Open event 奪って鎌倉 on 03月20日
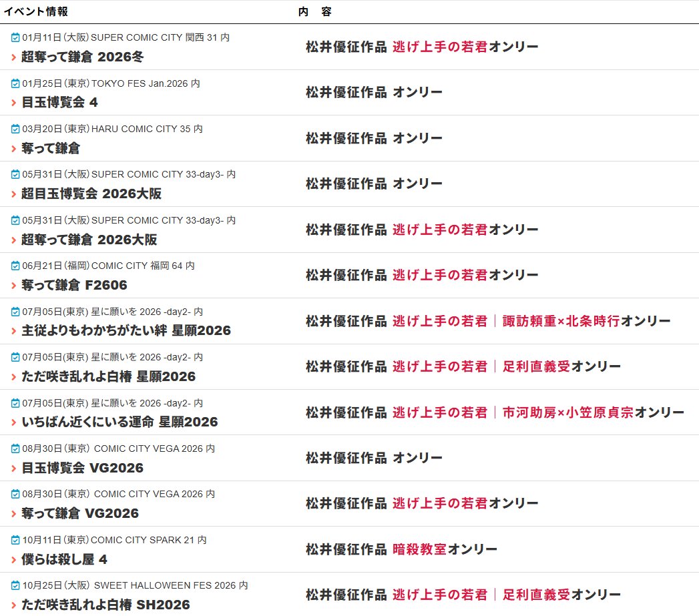Screen dimensions: 699x616 51,148
